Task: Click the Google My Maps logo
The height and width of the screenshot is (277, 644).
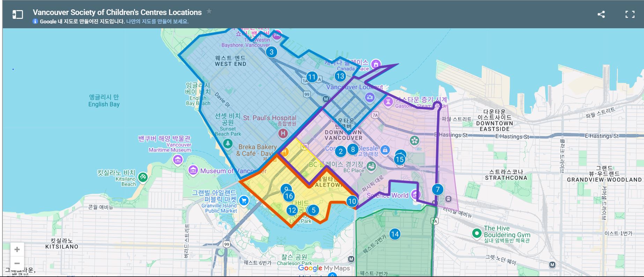Action: point(324,268)
